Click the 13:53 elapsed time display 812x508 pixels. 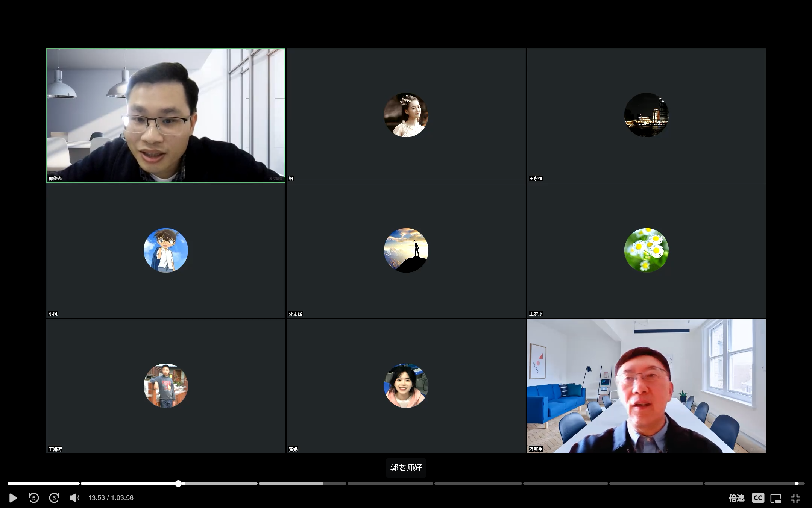(x=96, y=498)
